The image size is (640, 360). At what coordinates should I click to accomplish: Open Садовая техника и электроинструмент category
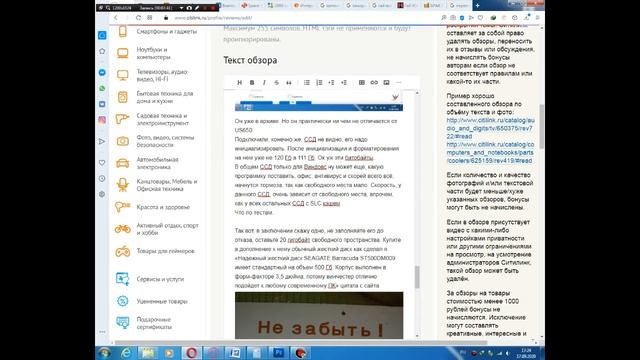162,119
